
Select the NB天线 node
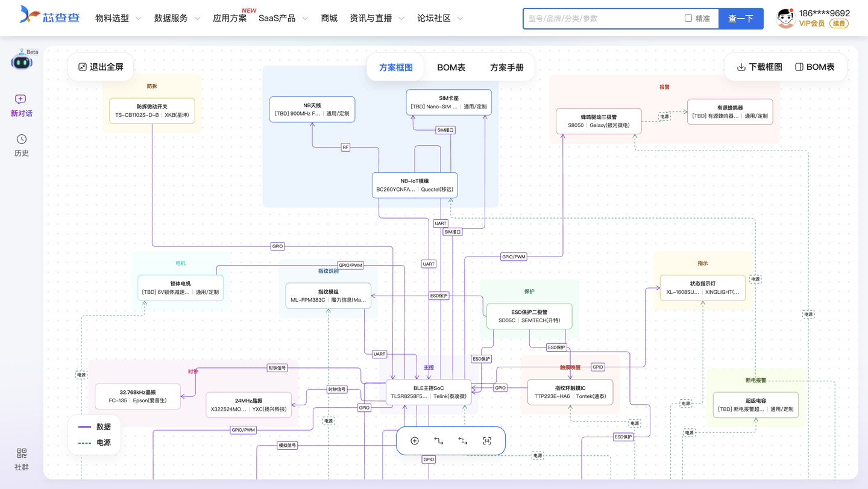point(312,109)
